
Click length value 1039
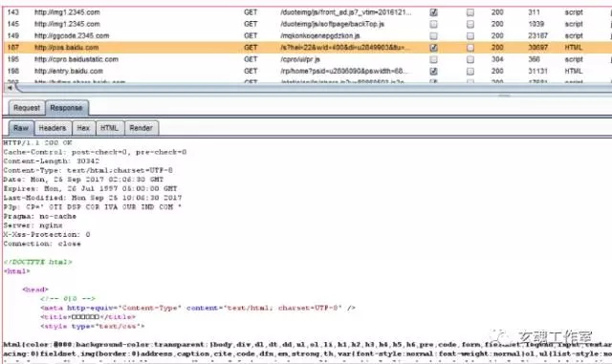[x=535, y=24]
